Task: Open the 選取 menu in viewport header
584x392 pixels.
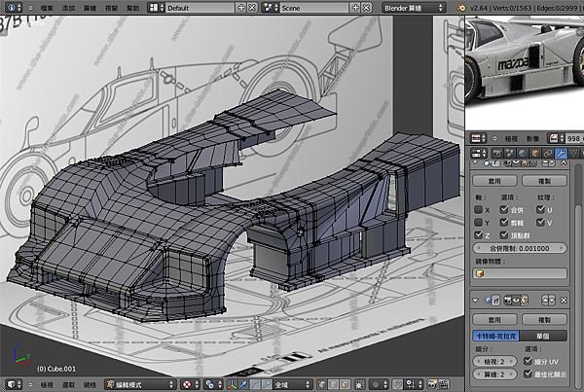Action: point(68,384)
